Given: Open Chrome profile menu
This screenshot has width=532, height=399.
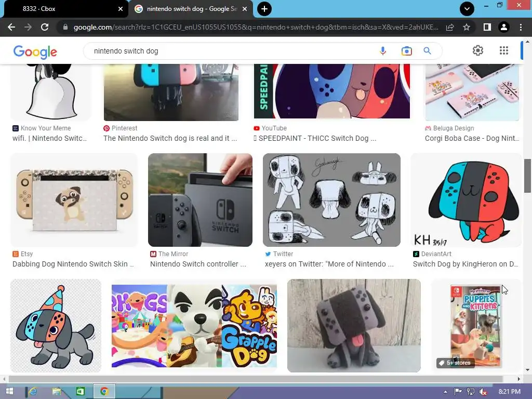Looking at the screenshot, I should 504,27.
